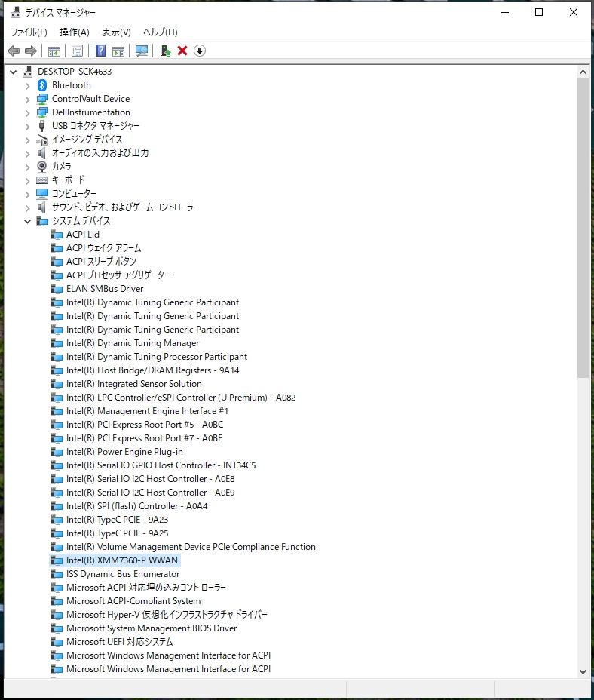Select Intel(R) Host Bridge/DRAM Registers - 9A14
The height and width of the screenshot is (700, 594).
pos(152,370)
